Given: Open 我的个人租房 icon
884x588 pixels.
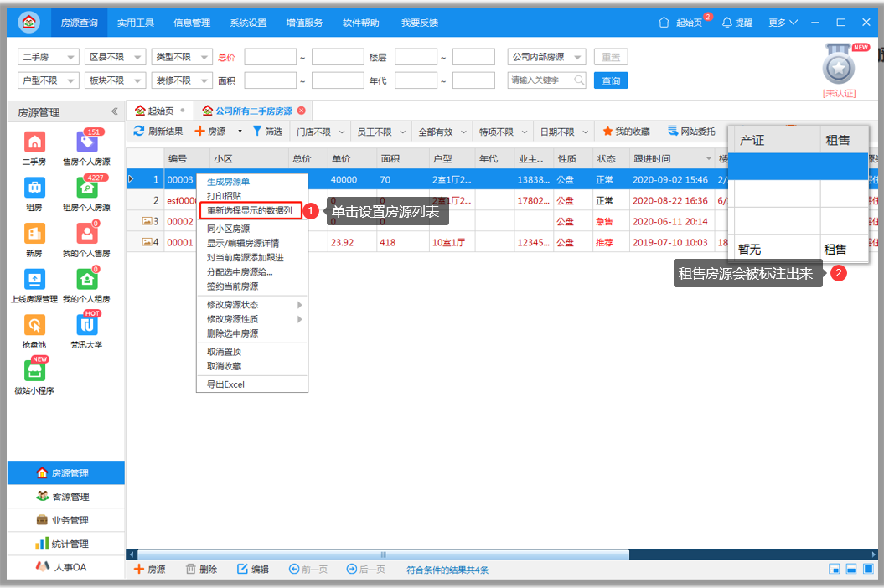Looking at the screenshot, I should [x=87, y=278].
